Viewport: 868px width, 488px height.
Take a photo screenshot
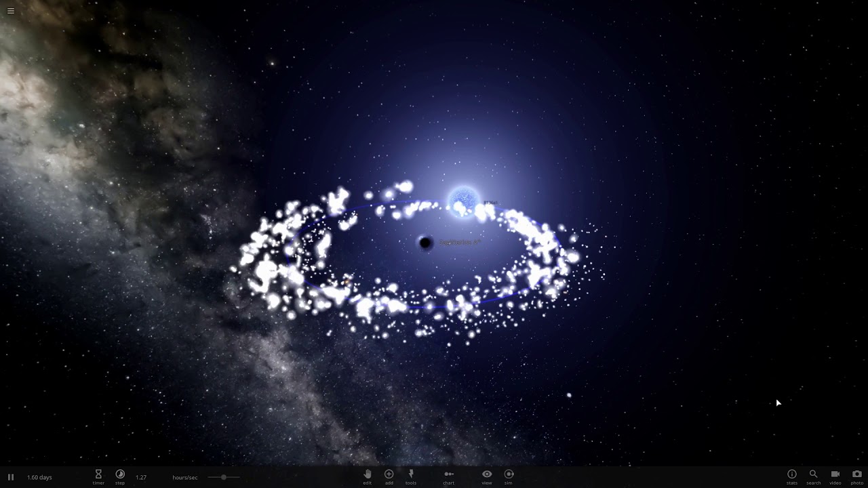pos(857,477)
